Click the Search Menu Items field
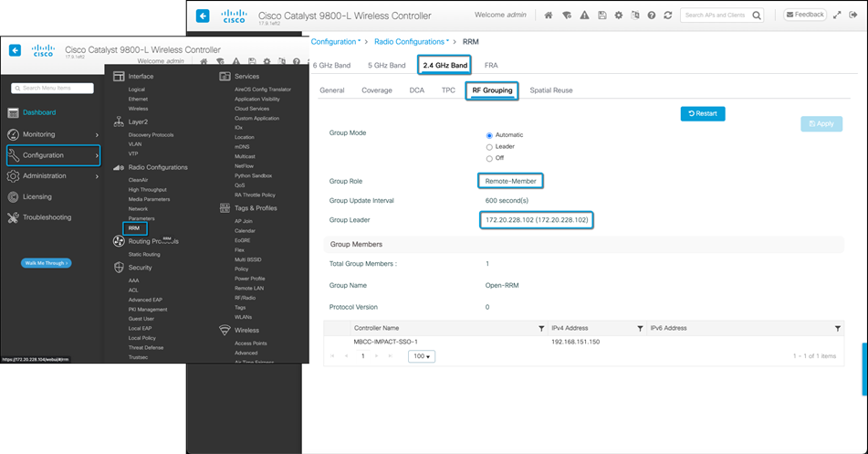The image size is (868, 454). pyautogui.click(x=53, y=88)
